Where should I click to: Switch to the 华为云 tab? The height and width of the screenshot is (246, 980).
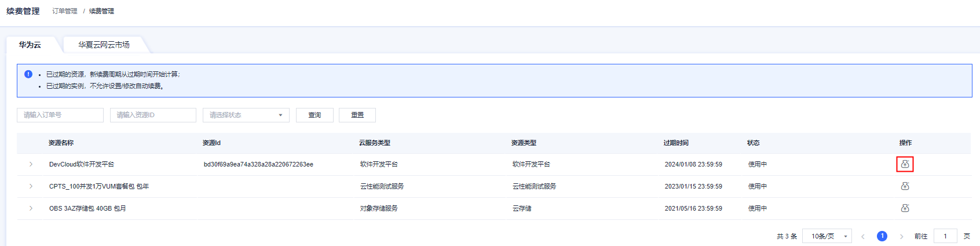[x=30, y=45]
